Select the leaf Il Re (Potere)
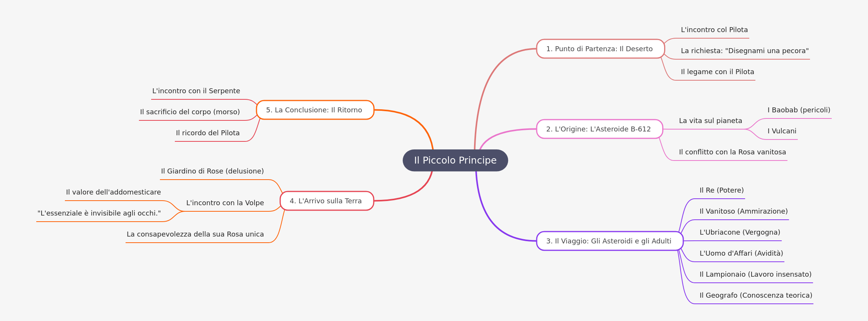Screen dimensions: 868x321 (721, 190)
